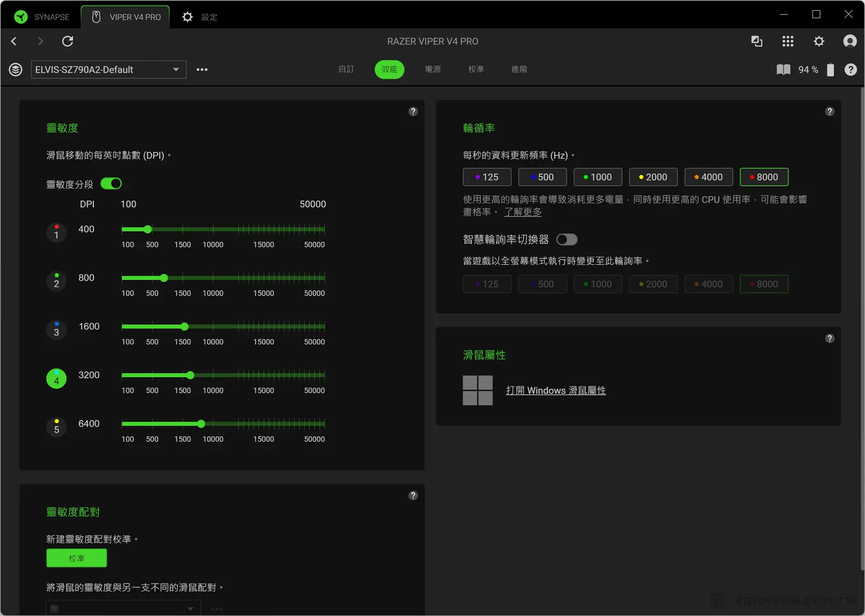Expand the 無 mouse pairing dropdown
The image size is (865, 616).
pyautogui.click(x=123, y=608)
